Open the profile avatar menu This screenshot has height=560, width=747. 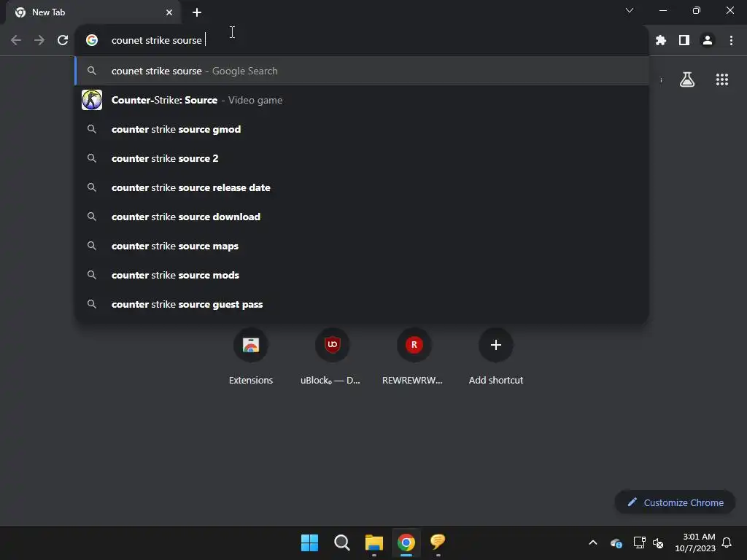(x=708, y=41)
